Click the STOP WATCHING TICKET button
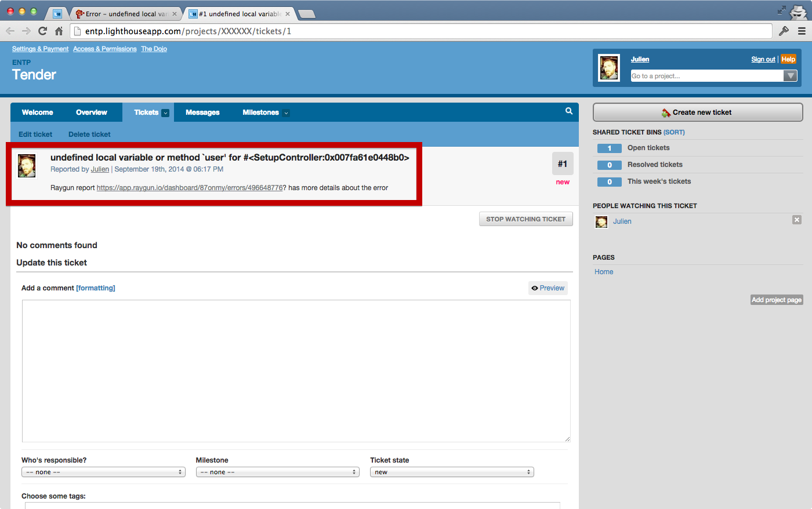This screenshot has height=509, width=812. pos(526,219)
